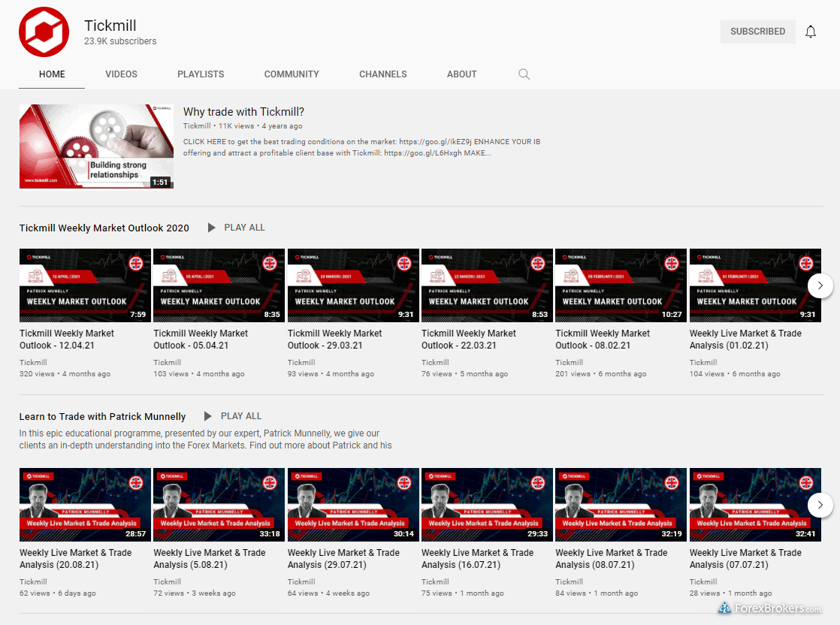Open the PLAYLISTS tab

tap(201, 74)
